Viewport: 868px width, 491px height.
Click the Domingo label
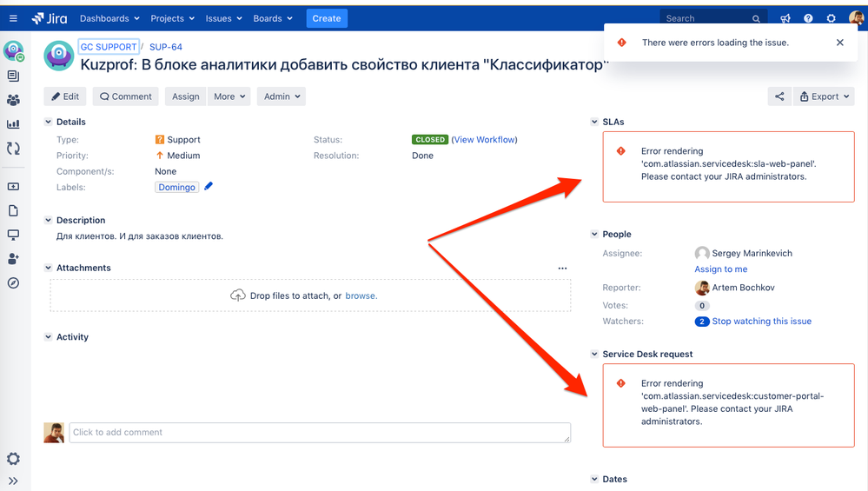pyautogui.click(x=176, y=187)
